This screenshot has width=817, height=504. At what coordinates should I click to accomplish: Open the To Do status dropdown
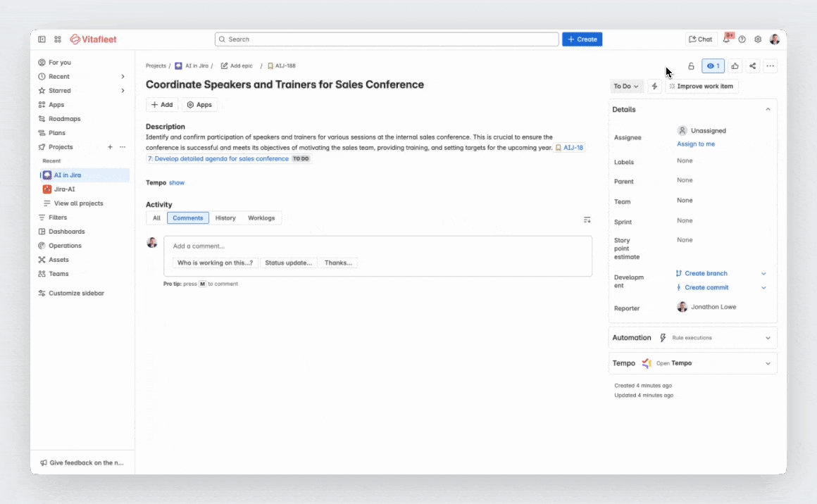pos(625,87)
